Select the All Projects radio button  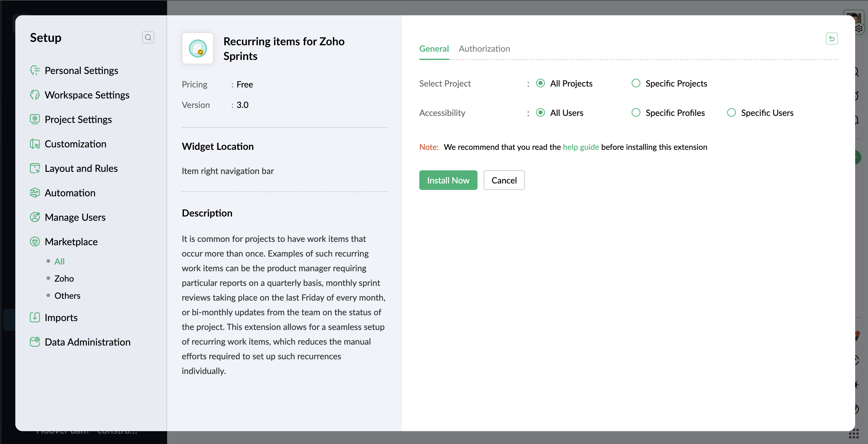click(x=541, y=83)
